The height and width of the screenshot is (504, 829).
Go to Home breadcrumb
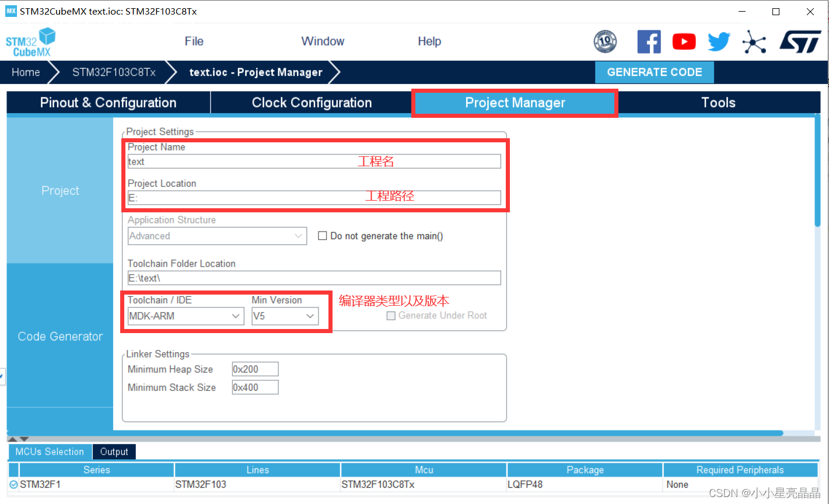tap(26, 72)
